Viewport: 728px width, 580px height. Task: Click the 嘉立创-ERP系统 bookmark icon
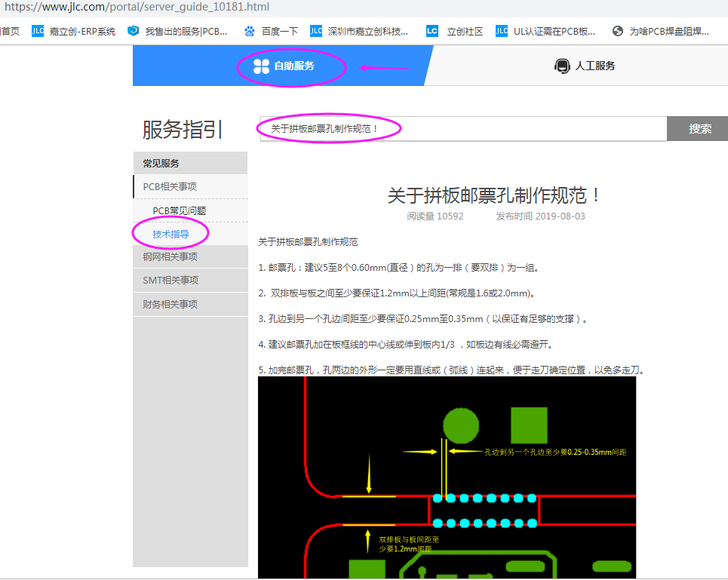click(x=38, y=31)
